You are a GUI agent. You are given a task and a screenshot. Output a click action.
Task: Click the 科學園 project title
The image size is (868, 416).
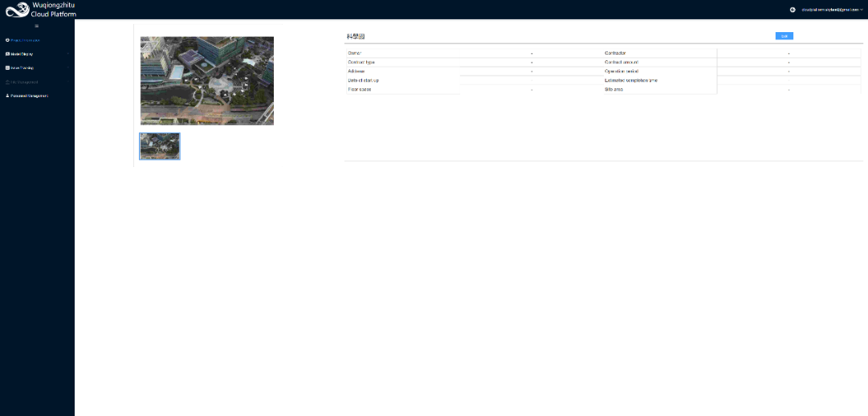click(356, 37)
